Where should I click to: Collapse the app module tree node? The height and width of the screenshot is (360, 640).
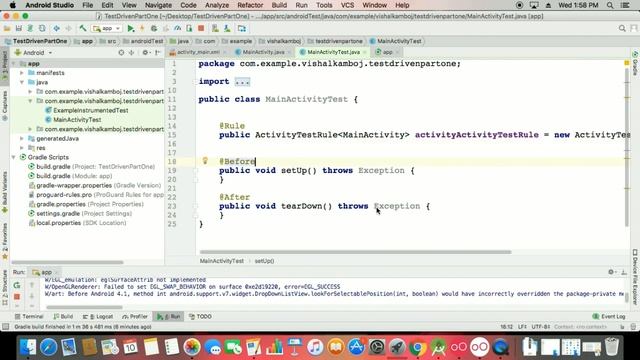tap(14, 64)
